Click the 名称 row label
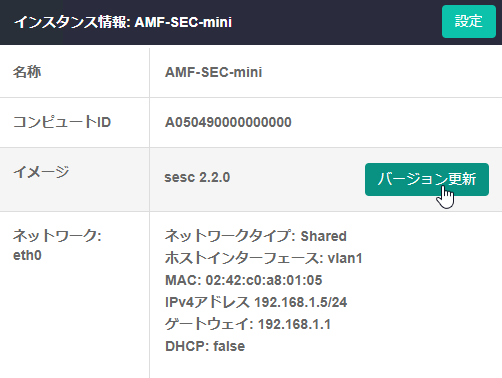The width and height of the screenshot is (502, 378). [27, 72]
